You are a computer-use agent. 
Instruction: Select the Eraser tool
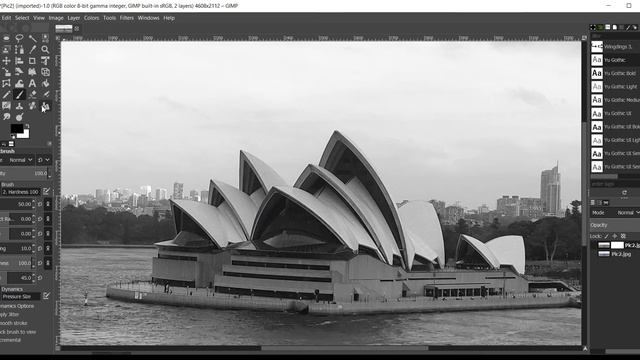[32, 95]
